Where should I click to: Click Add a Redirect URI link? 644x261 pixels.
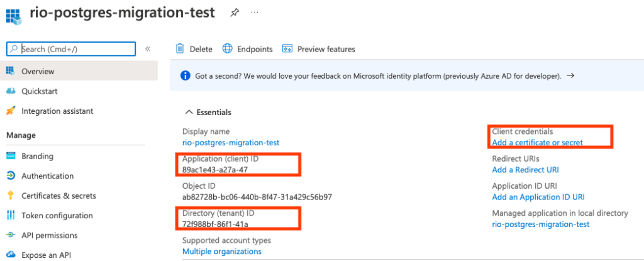[525, 170]
